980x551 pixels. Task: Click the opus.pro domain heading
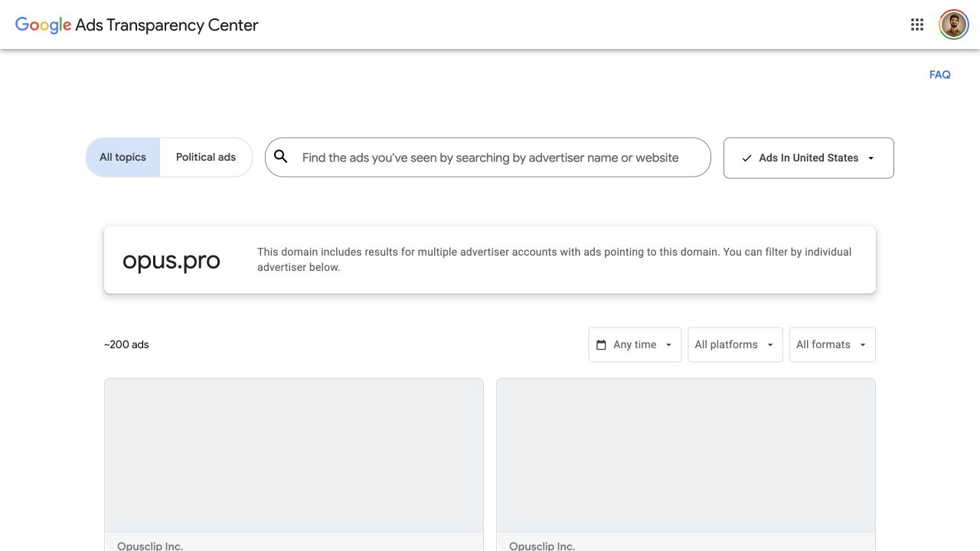171,260
